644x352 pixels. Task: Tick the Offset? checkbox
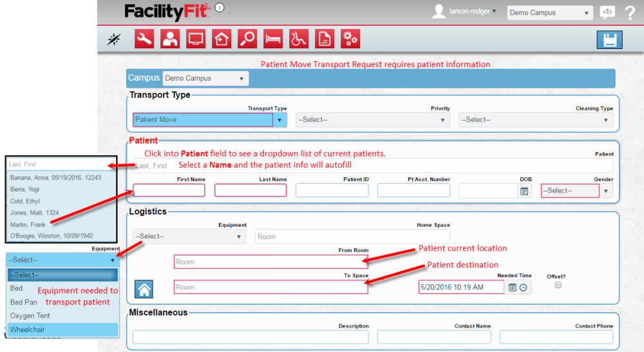[x=558, y=285]
